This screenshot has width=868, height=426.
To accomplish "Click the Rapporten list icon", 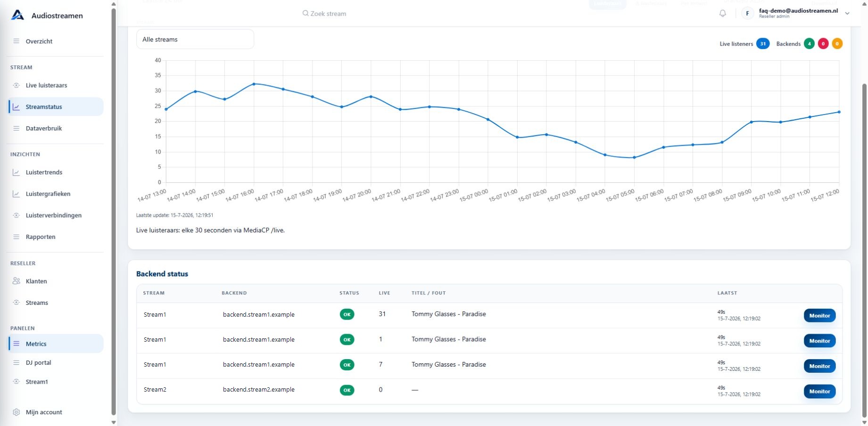I will (x=17, y=237).
